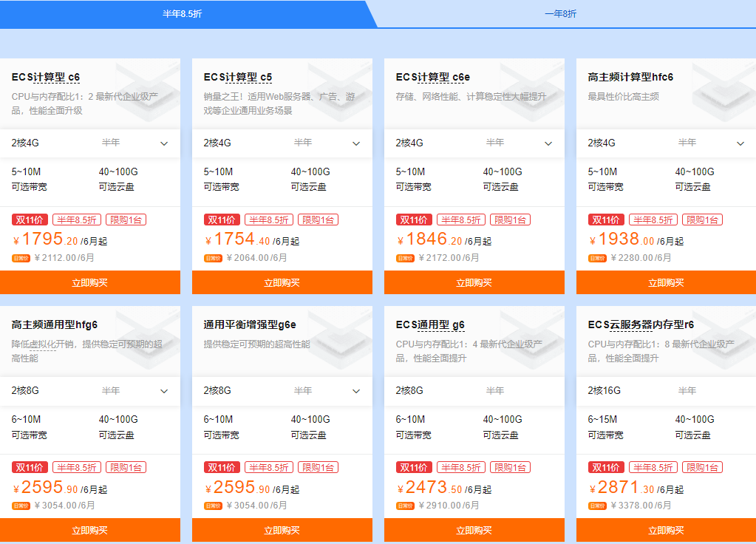Click the 日常价 label beside ¥2172.00/6月
The image size is (756, 544).
pos(405,259)
